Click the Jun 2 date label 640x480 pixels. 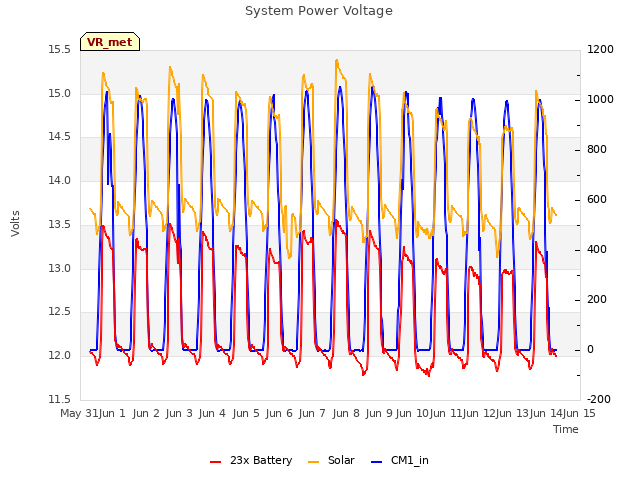(146, 413)
